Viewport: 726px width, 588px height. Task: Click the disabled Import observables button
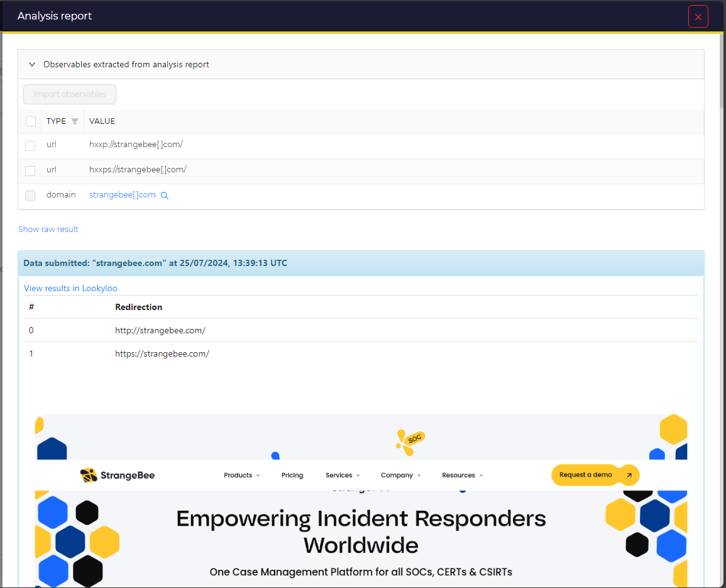coord(70,94)
